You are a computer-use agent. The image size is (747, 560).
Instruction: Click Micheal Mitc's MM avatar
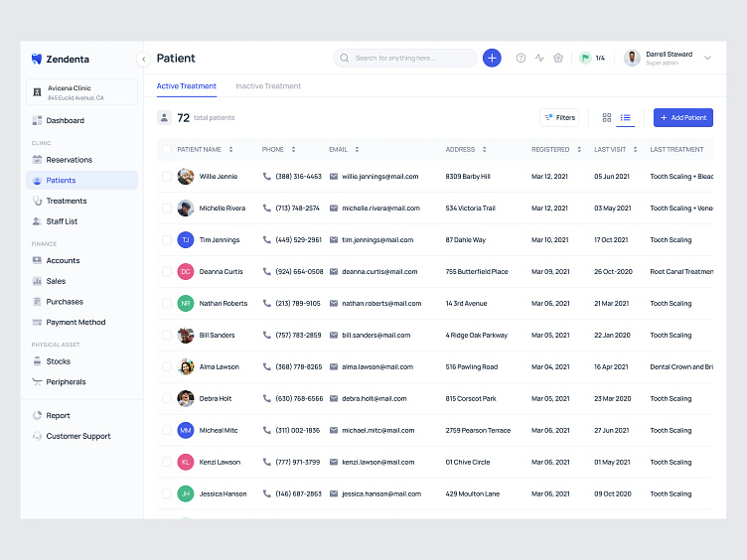(x=186, y=431)
